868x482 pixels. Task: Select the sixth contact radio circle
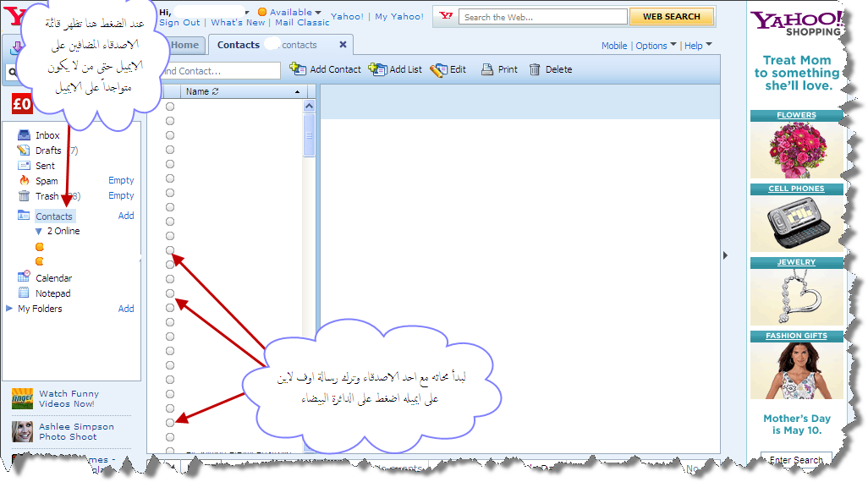click(170, 178)
